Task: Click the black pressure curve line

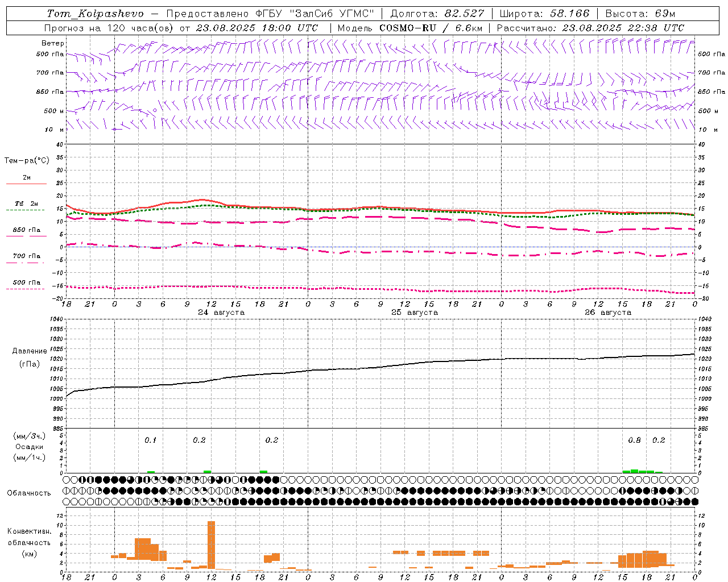Action: click(380, 367)
